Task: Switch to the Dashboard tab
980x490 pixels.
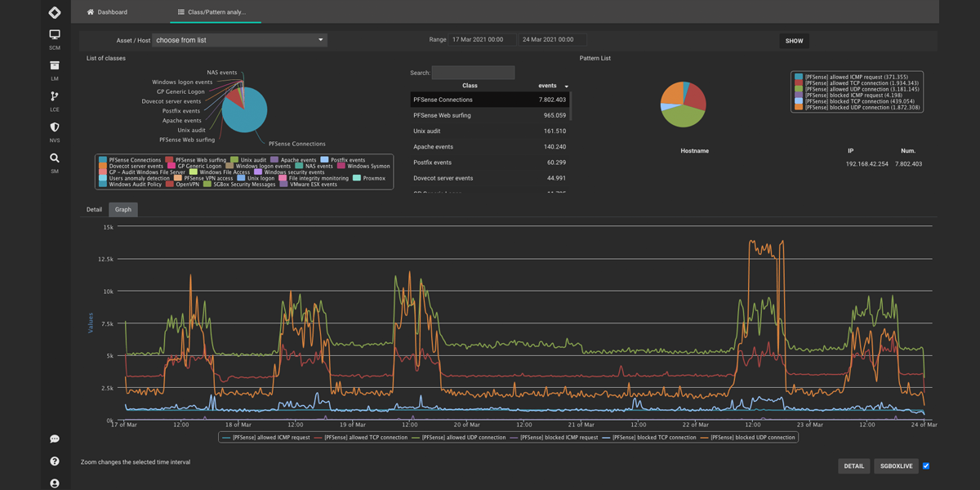Action: coord(107,12)
